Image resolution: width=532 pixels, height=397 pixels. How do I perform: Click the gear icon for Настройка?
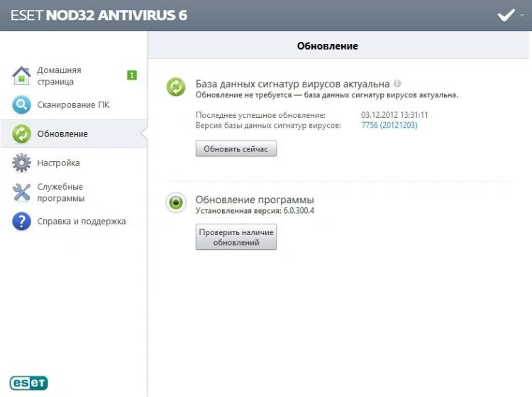pos(21,163)
